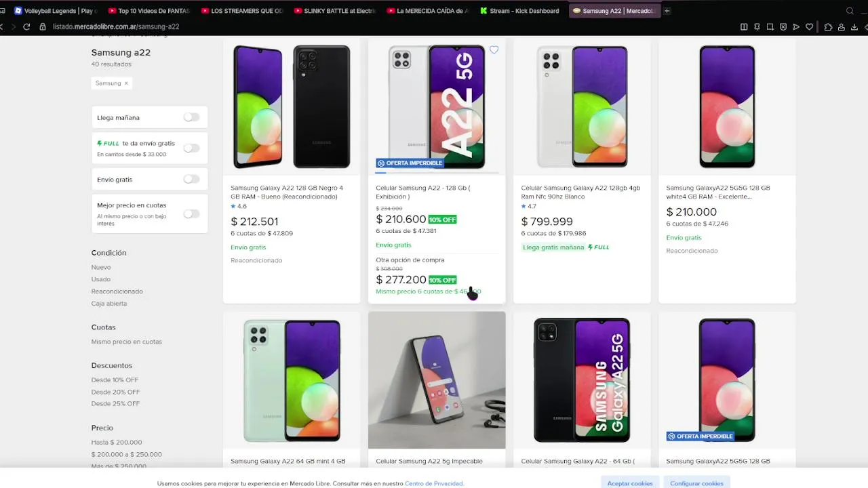The width and height of the screenshot is (868, 488).
Task: Filter by Reacondicionado condition
Action: click(117, 291)
